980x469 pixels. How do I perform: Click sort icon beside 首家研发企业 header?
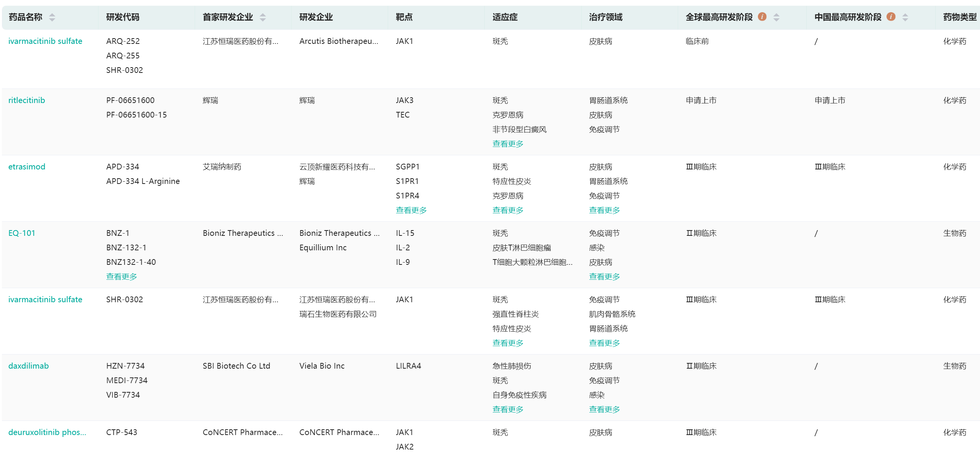[263, 17]
